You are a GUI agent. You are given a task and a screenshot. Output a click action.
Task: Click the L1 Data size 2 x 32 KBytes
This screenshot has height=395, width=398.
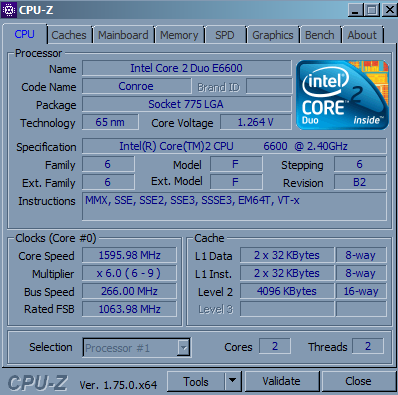287,255
